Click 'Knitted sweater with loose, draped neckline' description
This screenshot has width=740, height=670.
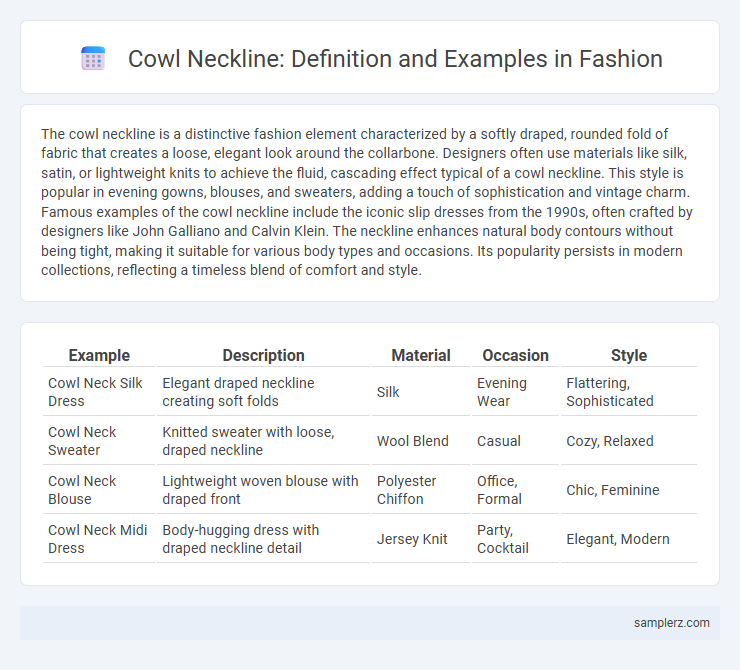click(x=263, y=441)
